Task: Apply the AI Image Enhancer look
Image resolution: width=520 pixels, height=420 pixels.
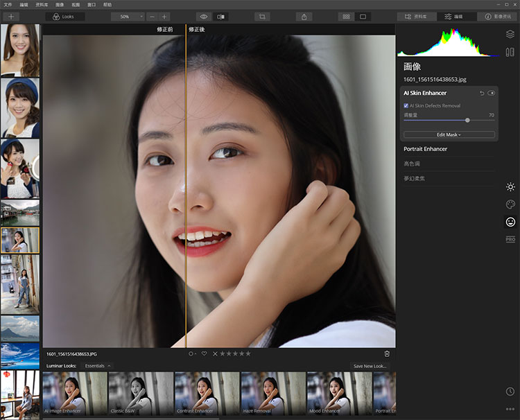Action: tap(75, 394)
